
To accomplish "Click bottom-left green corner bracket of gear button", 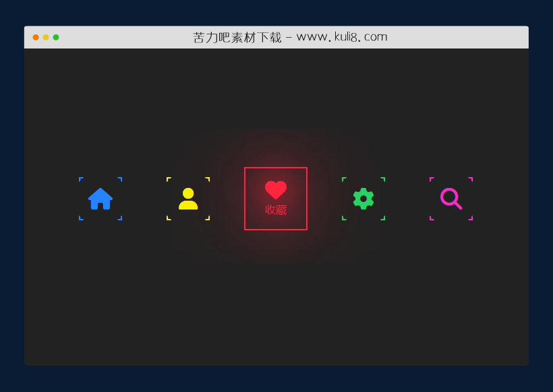I will 343,219.
